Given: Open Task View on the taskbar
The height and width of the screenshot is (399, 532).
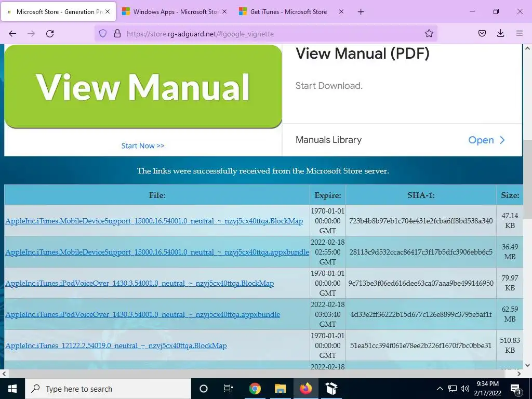Looking at the screenshot, I should pos(229,389).
